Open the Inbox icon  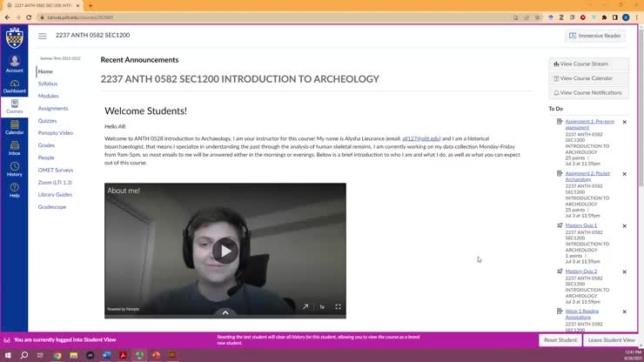point(15,148)
